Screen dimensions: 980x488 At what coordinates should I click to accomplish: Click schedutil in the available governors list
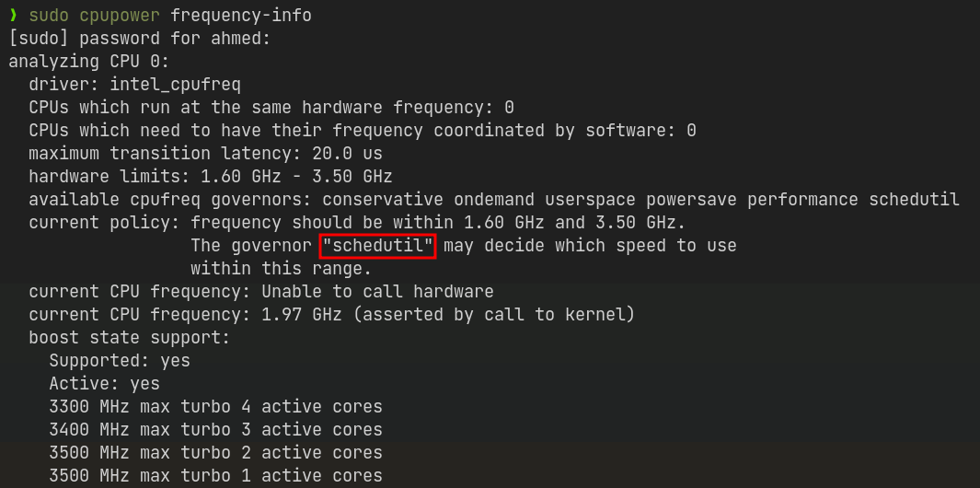point(914,200)
